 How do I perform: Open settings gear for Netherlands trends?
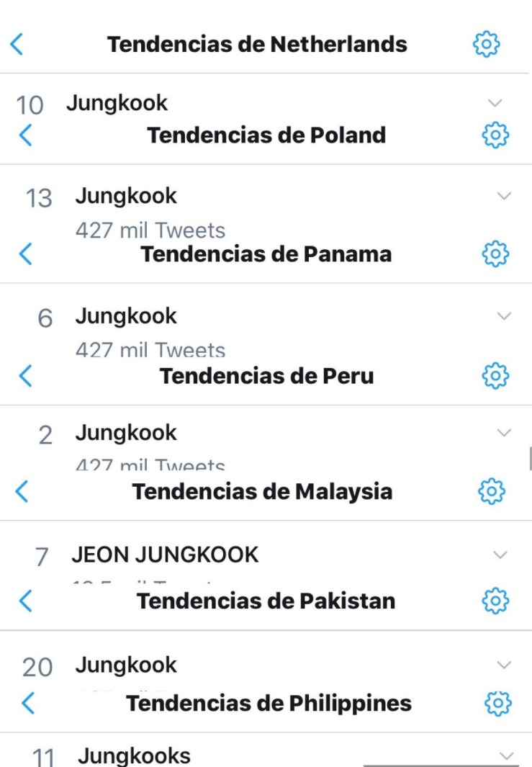coord(487,45)
